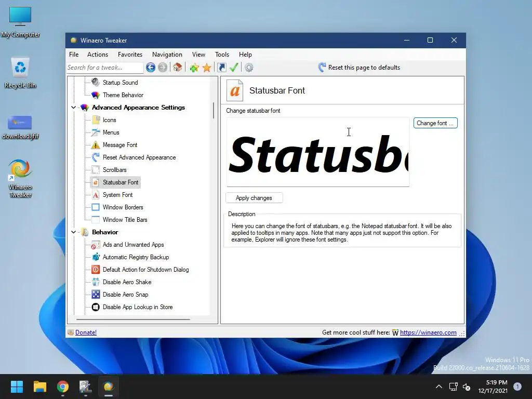Click the Icons tweak folder icon
This screenshot has width=532, height=399.
coord(96,120)
